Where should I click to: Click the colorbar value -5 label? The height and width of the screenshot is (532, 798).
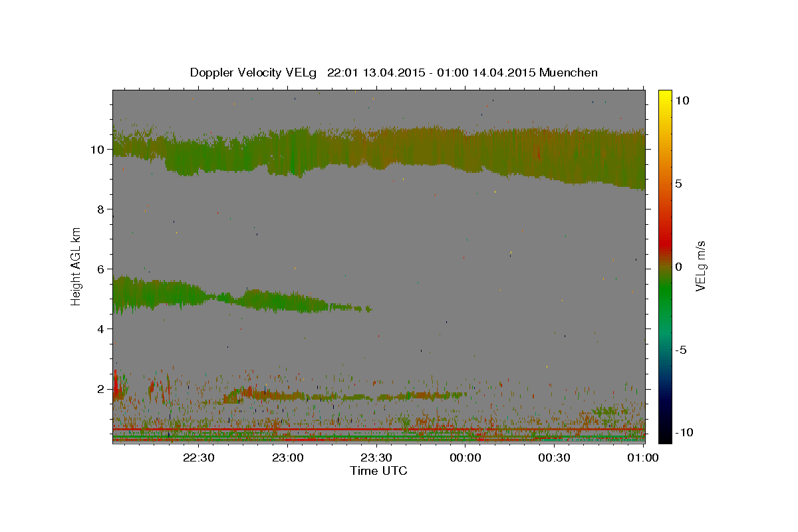pos(682,350)
